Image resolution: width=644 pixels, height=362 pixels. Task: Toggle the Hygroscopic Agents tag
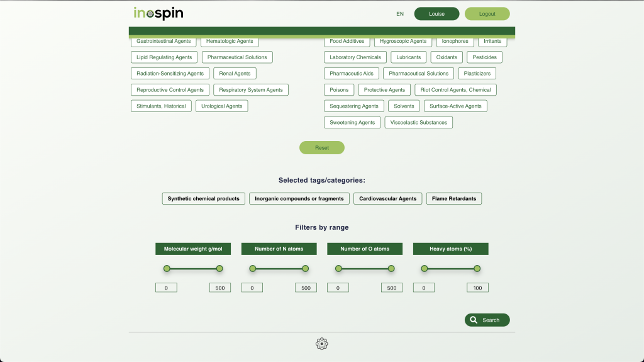point(403,41)
